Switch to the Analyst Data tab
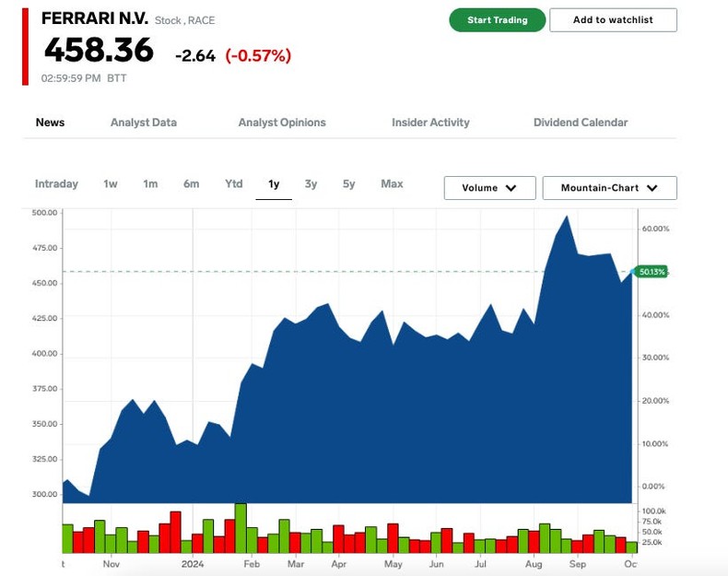This screenshot has width=728, height=576. point(144,123)
